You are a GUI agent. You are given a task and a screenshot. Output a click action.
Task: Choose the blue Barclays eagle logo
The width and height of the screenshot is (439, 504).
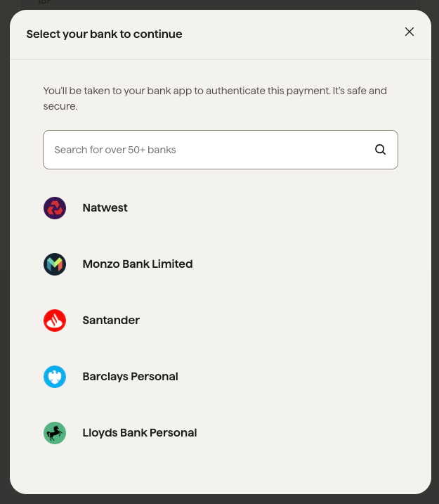point(55,377)
